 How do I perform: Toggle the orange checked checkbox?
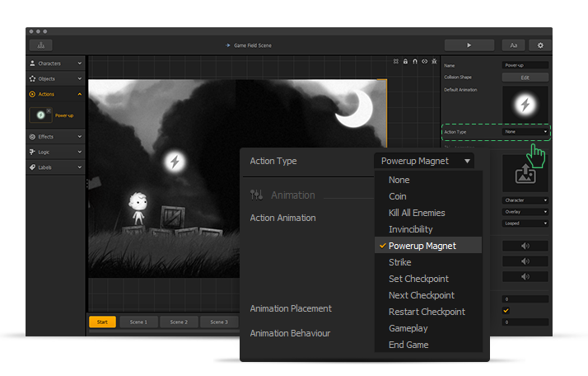(x=506, y=310)
